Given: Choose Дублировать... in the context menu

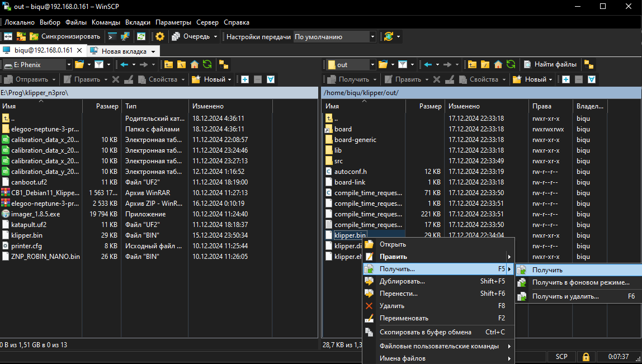Looking at the screenshot, I should (438, 281).
